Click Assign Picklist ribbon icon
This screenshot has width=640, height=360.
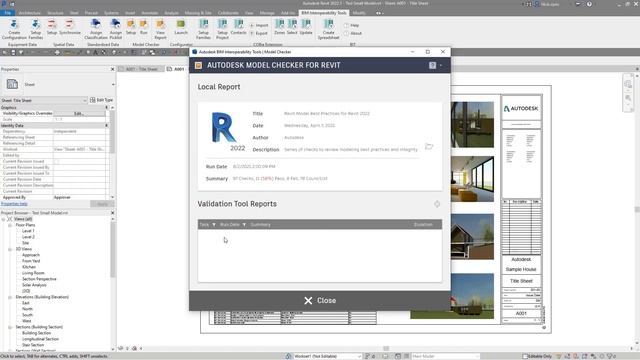click(116, 29)
